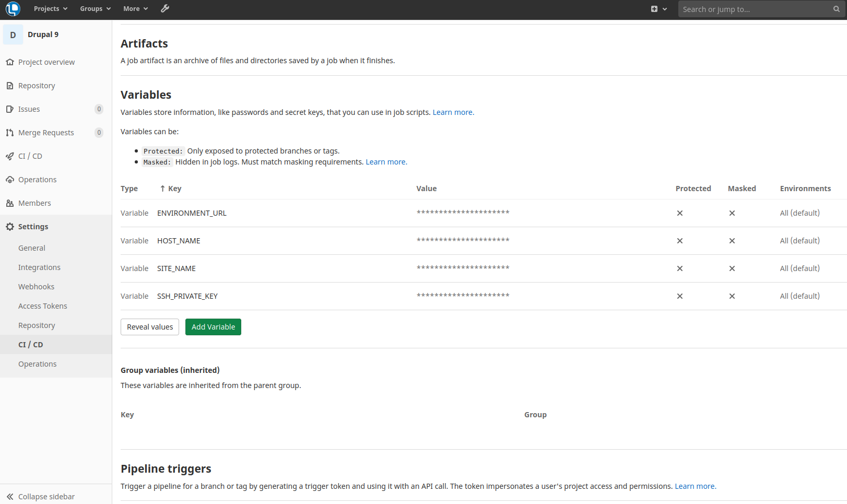Image resolution: width=847 pixels, height=504 pixels.
Task: Open the Webhooks settings page
Action: pyautogui.click(x=36, y=287)
